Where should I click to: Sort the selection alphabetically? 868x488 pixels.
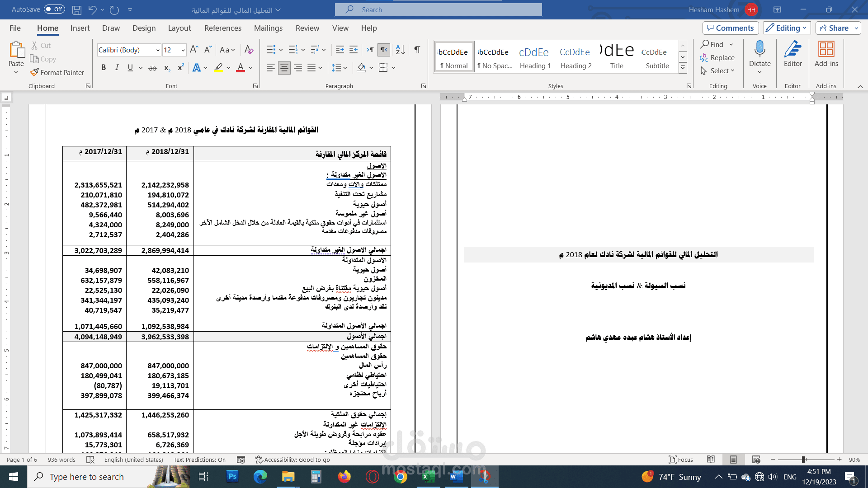click(x=400, y=50)
